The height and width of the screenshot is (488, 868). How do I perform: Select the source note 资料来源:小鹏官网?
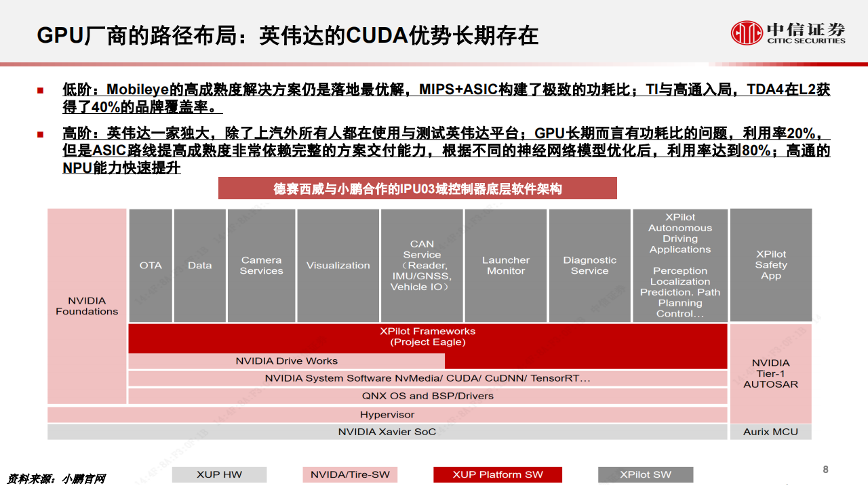pyautogui.click(x=56, y=479)
